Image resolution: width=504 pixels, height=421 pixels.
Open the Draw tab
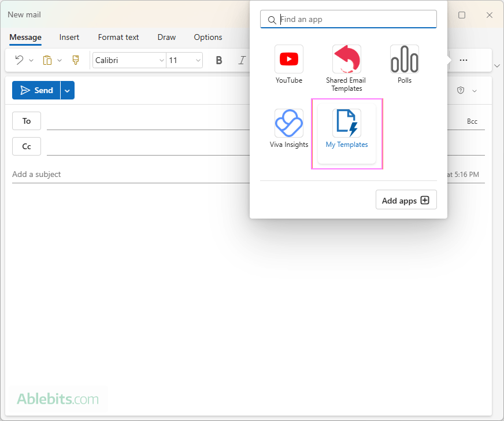(166, 38)
